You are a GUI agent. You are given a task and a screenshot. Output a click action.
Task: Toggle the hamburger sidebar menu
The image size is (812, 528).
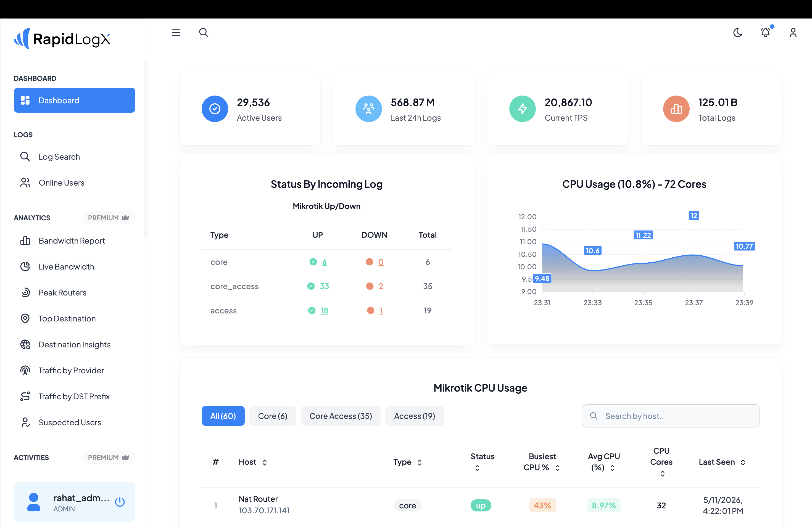(x=176, y=33)
